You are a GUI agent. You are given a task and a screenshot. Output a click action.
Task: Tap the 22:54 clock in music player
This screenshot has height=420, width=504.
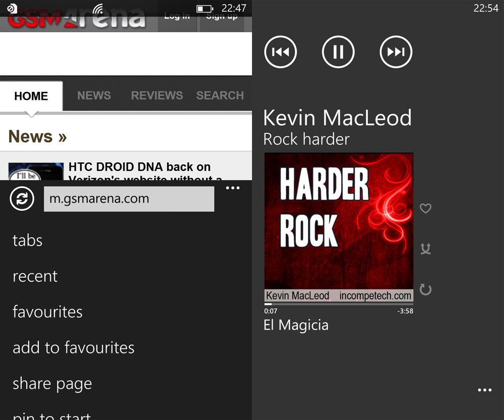click(486, 8)
